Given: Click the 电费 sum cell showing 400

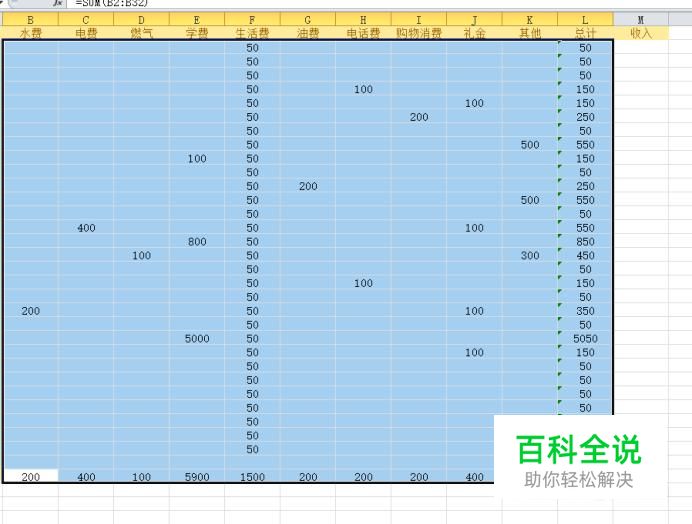Looking at the screenshot, I should (86, 476).
